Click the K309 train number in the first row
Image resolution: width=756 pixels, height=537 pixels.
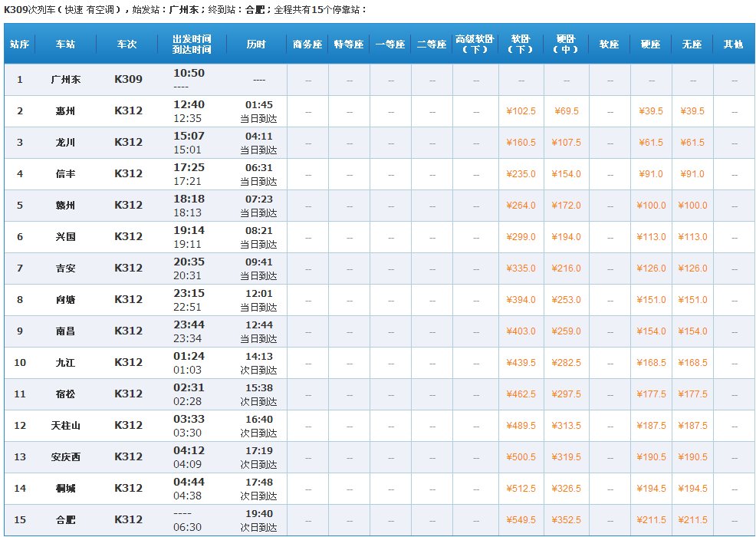(128, 79)
